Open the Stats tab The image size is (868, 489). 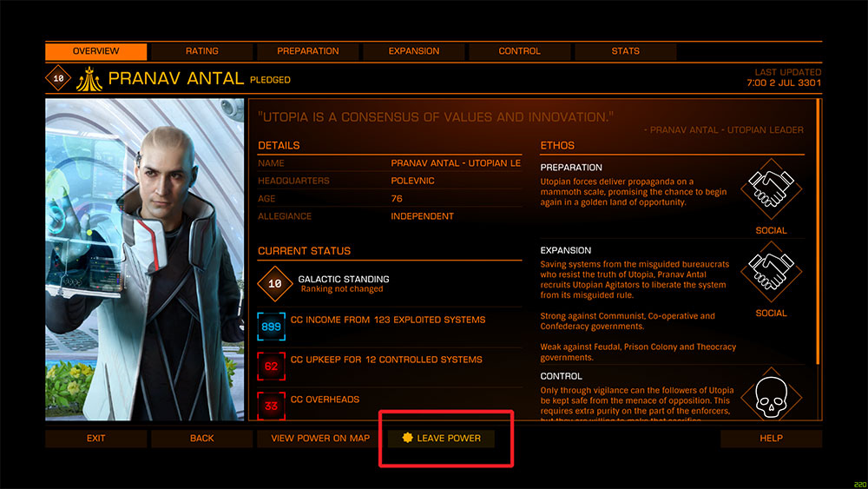626,51
